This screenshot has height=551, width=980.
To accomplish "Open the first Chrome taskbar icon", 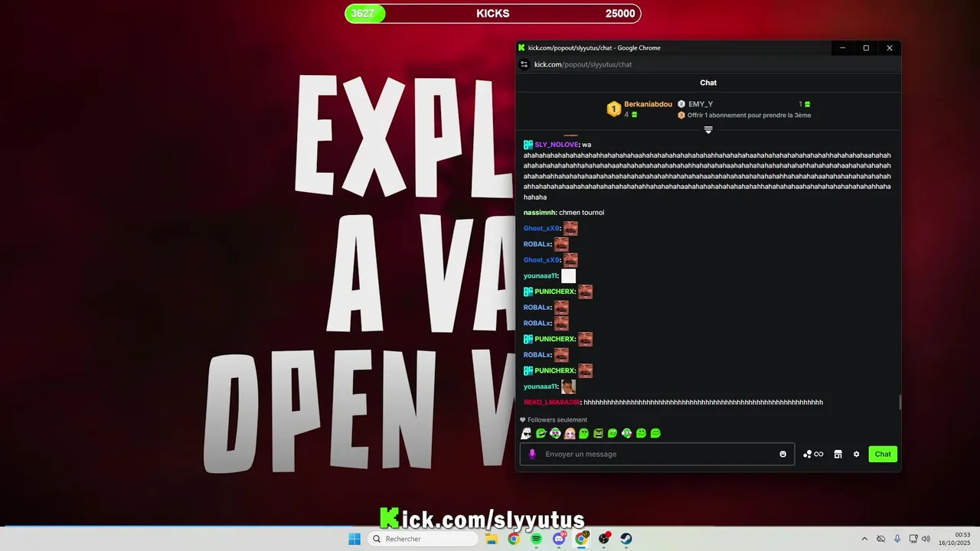I will (514, 539).
